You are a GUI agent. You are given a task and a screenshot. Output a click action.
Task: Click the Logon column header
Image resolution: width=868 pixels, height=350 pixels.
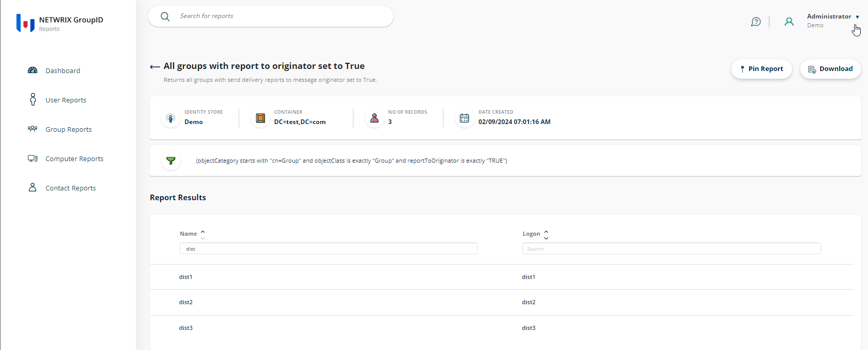pos(531,234)
